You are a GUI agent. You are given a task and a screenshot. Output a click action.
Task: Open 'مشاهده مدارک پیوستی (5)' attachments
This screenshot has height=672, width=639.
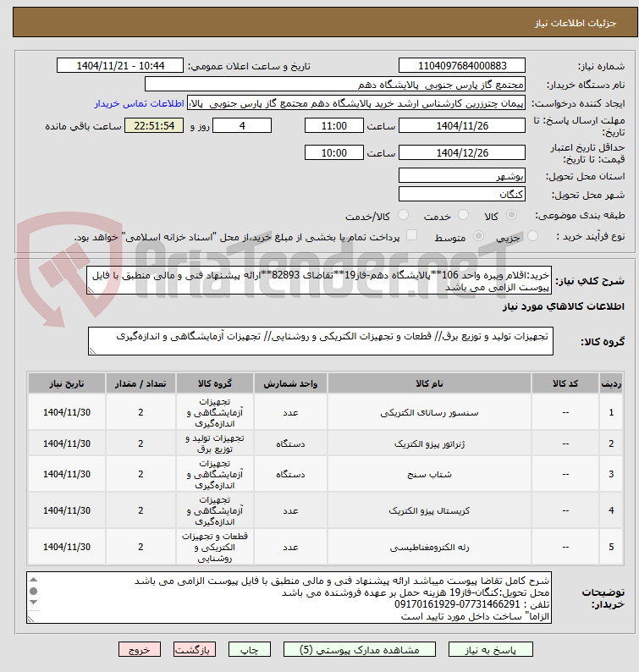point(359,650)
